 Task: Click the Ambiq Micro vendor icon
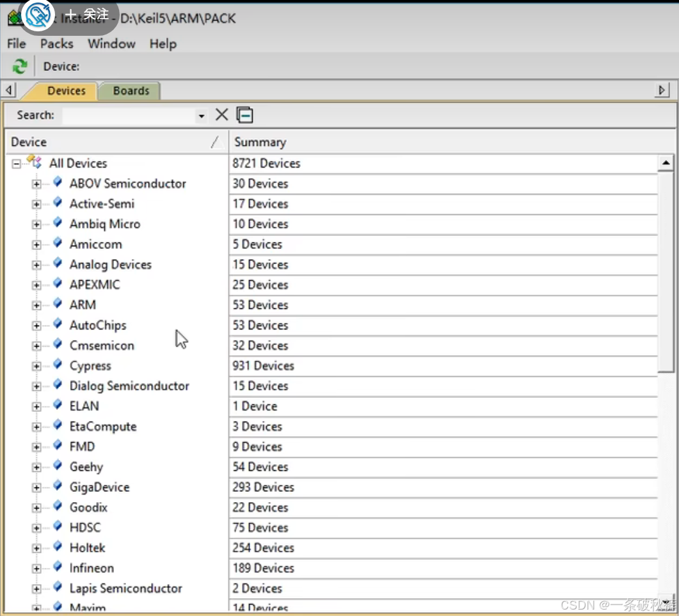[x=58, y=223]
